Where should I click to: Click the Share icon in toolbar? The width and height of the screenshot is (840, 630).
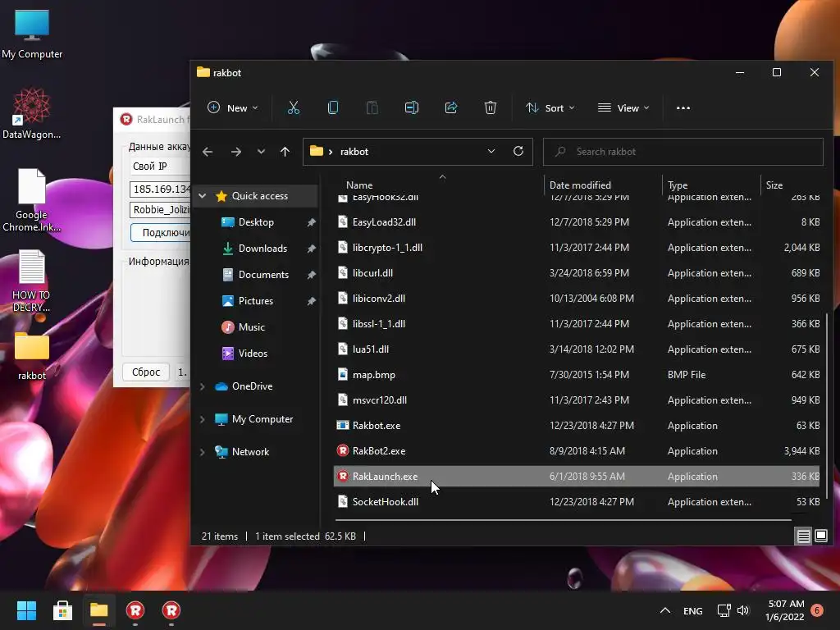[x=451, y=107]
